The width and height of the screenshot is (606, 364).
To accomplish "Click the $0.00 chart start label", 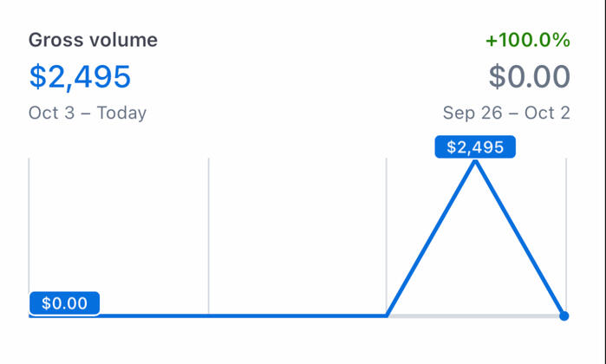I will [65, 303].
